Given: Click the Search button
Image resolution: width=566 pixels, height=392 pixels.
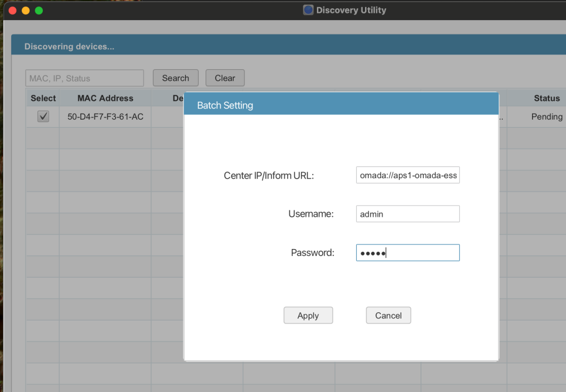Looking at the screenshot, I should click(175, 78).
